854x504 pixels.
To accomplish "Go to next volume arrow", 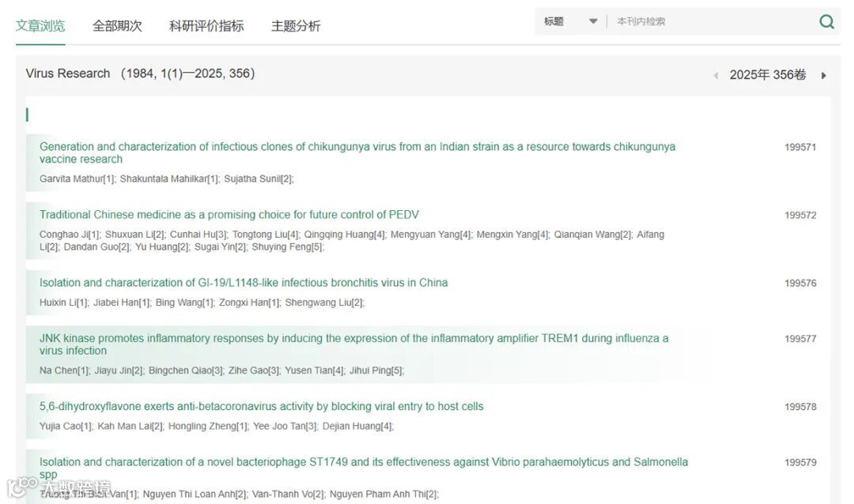I will [823, 76].
